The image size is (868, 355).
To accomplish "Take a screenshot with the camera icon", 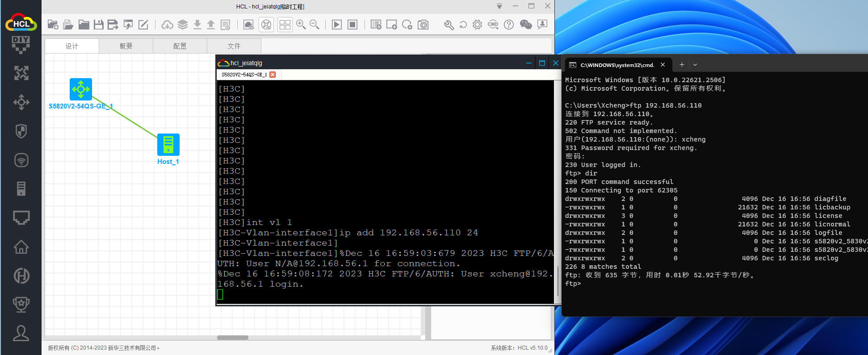I will click(x=423, y=25).
